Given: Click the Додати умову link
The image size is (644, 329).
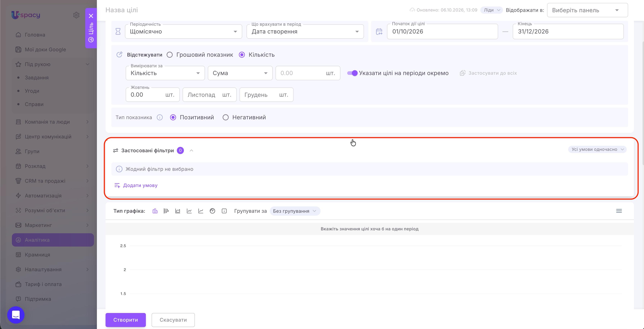Looking at the screenshot, I should 136,185.
